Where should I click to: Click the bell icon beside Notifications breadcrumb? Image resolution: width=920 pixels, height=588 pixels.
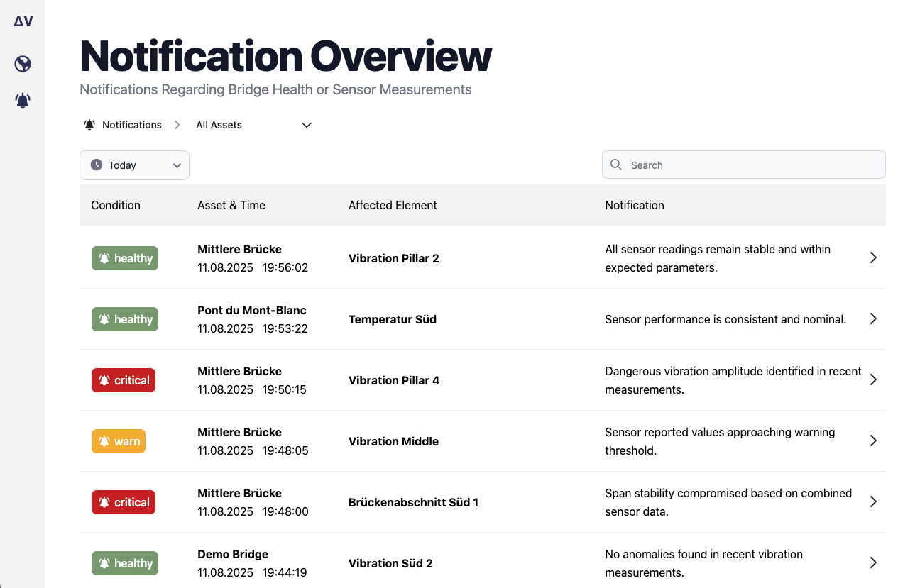[89, 125]
